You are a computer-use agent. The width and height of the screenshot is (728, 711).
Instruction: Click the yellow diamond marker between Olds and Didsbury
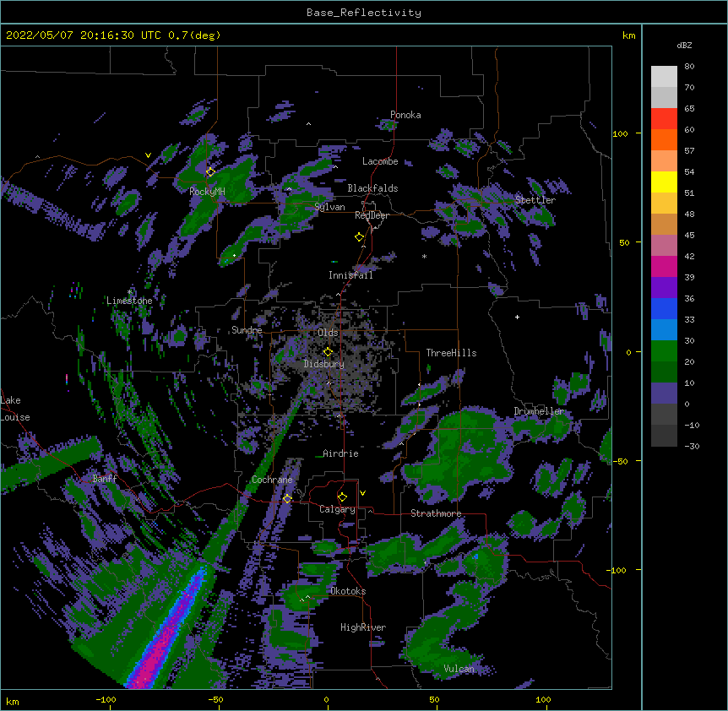pos(328,352)
